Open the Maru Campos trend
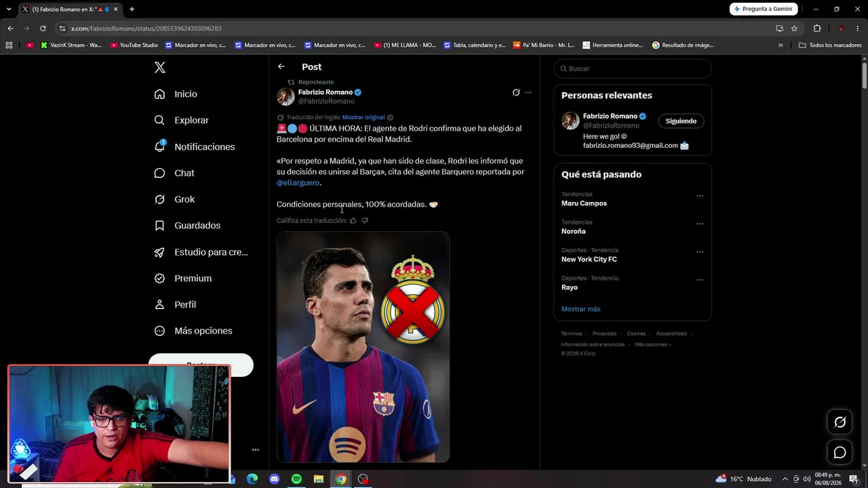This screenshot has height=488, width=868. coord(584,203)
